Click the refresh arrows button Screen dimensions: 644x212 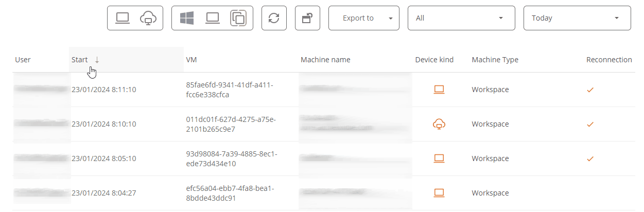point(274,18)
